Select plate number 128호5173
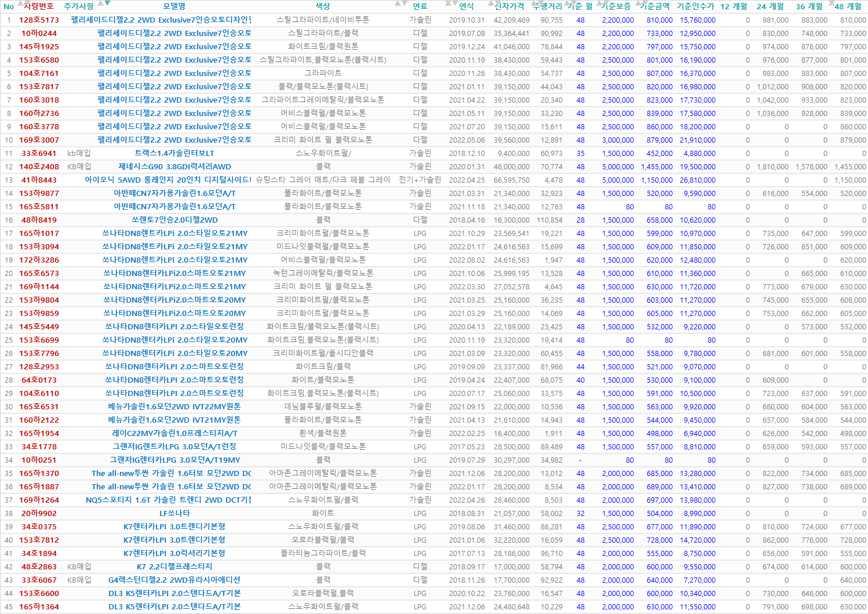Viewport: 868px width, 614px height. pos(39,20)
